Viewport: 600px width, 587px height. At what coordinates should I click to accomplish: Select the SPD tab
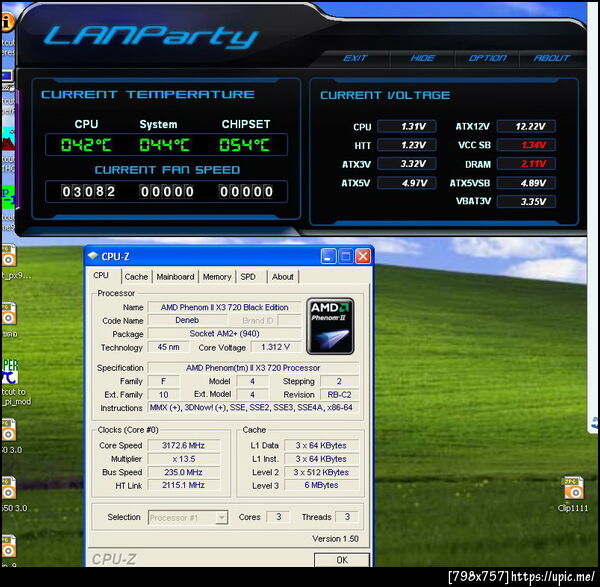click(x=248, y=277)
